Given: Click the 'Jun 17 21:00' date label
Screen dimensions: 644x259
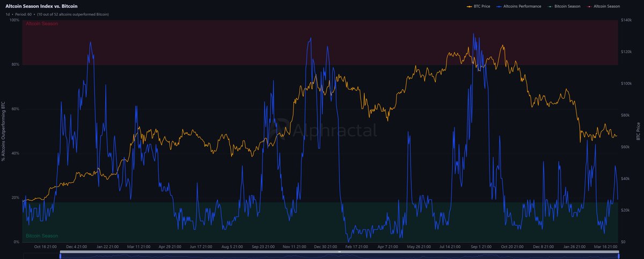Looking at the screenshot, I should [201, 247].
